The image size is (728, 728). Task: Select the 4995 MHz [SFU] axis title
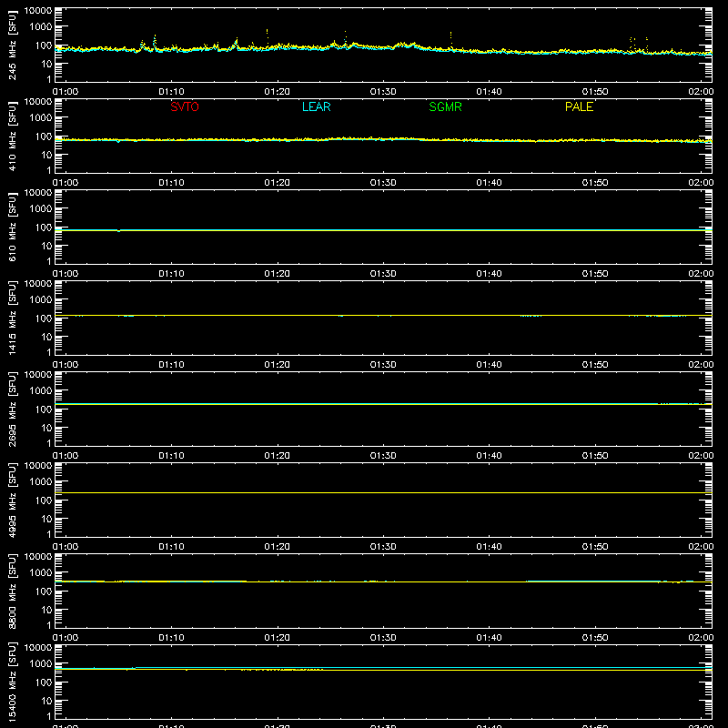click(x=13, y=500)
